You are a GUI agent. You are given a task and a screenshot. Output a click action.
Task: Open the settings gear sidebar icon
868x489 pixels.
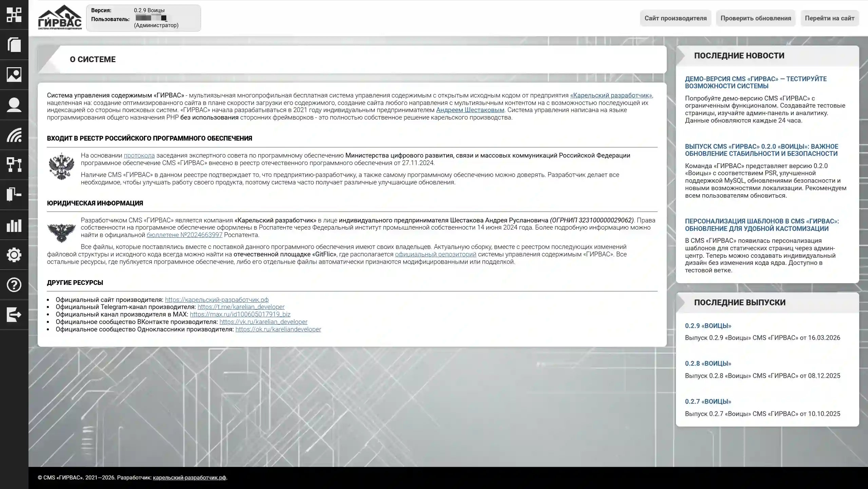click(x=14, y=255)
